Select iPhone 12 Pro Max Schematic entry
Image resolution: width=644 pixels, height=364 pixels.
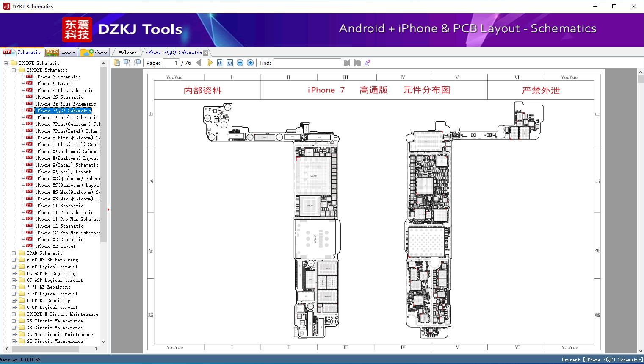tap(67, 233)
